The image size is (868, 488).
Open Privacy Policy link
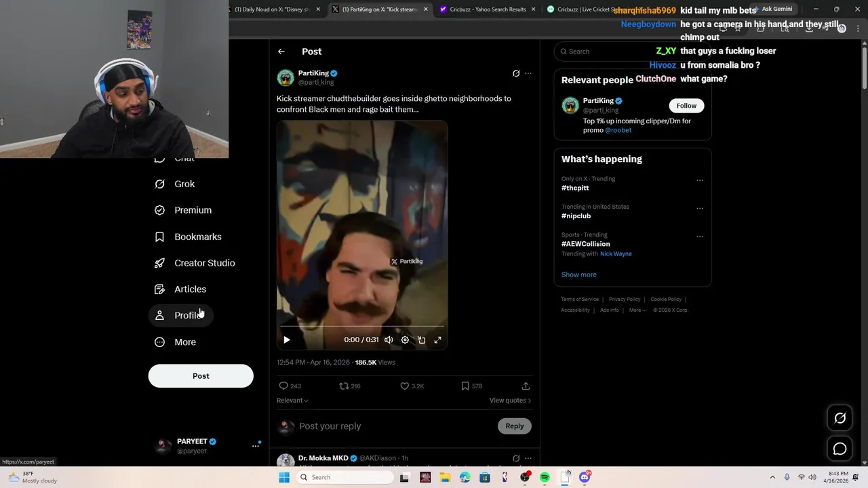[x=625, y=300]
